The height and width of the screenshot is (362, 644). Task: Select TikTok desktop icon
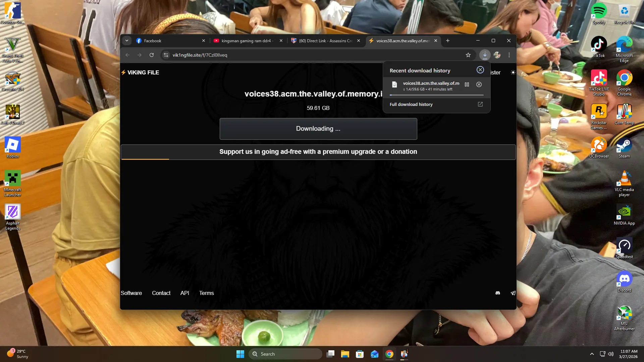coord(599,47)
